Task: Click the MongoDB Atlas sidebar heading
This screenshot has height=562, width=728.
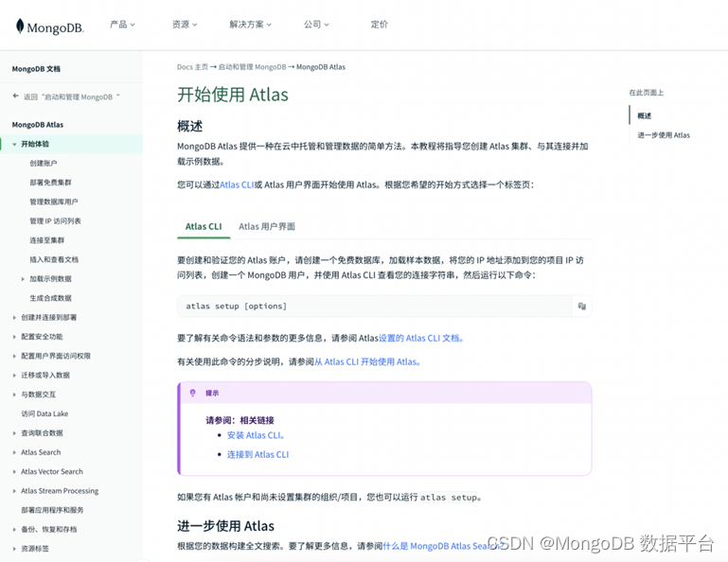Action: [x=38, y=124]
